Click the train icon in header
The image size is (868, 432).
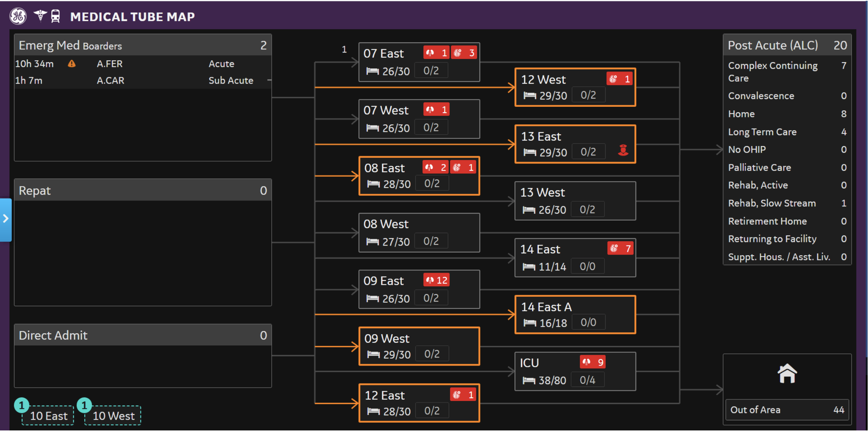[x=56, y=16]
